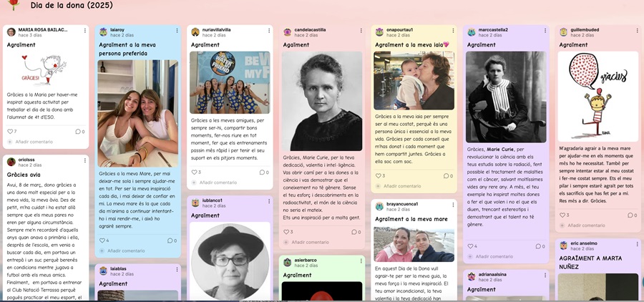The width and height of the screenshot is (644, 302).
Task: Click heart icon on nuriavillalvilla's post
Action: coord(194,172)
